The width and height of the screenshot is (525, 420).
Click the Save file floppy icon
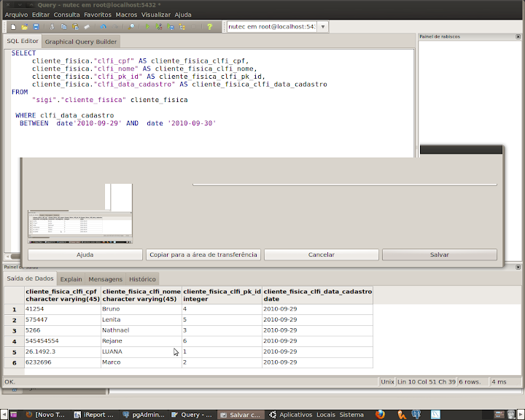(36, 27)
